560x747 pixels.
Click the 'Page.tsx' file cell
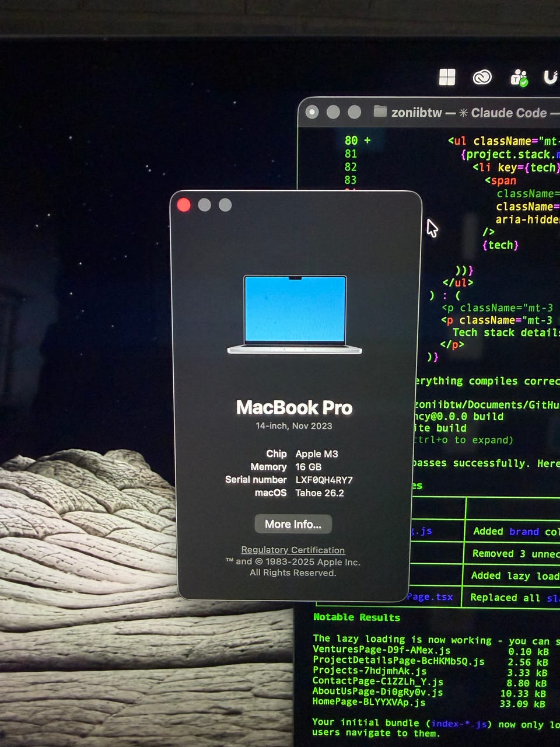[430, 597]
